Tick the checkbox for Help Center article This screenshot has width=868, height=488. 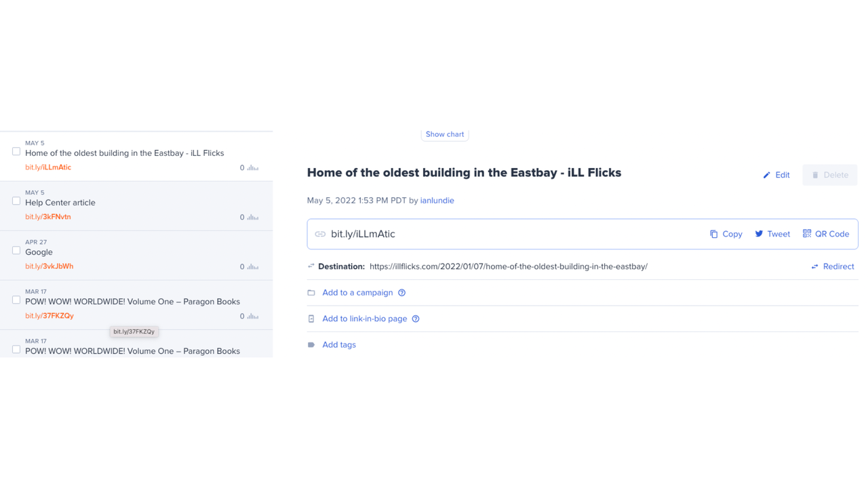(16, 201)
